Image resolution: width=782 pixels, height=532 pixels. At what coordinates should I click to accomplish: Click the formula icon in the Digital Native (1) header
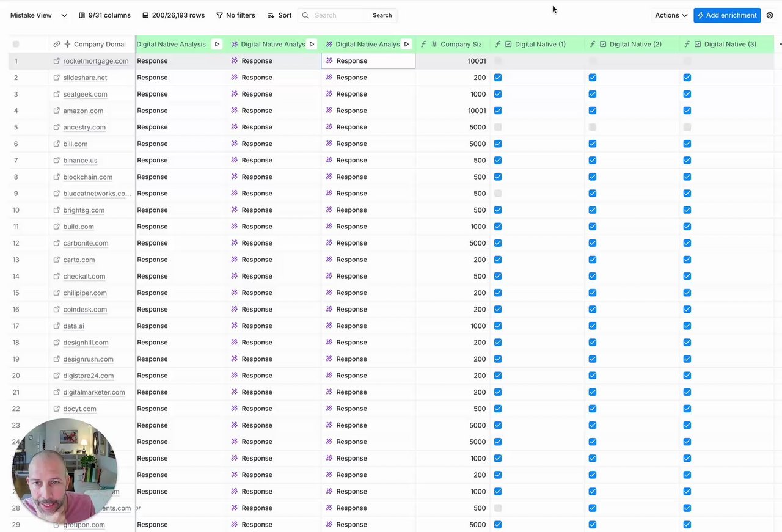pyautogui.click(x=498, y=44)
